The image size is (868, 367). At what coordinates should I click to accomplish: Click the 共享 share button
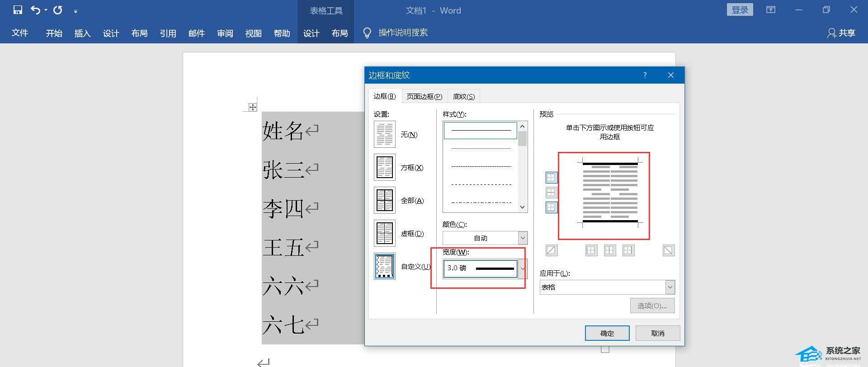point(841,33)
